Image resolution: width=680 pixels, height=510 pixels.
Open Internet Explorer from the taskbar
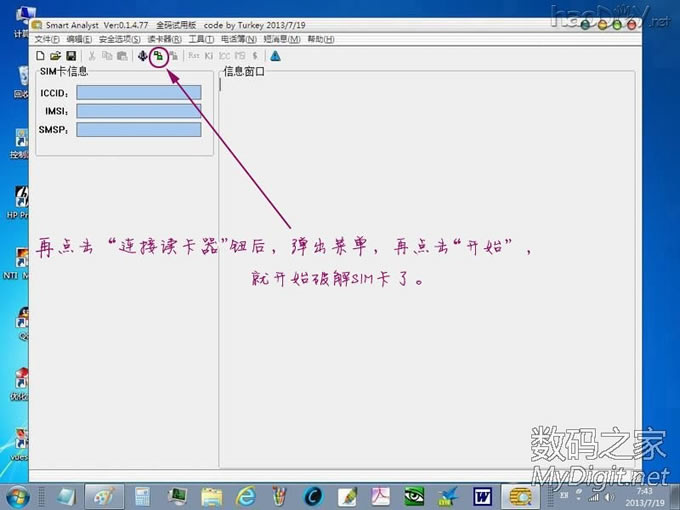pyautogui.click(x=245, y=495)
